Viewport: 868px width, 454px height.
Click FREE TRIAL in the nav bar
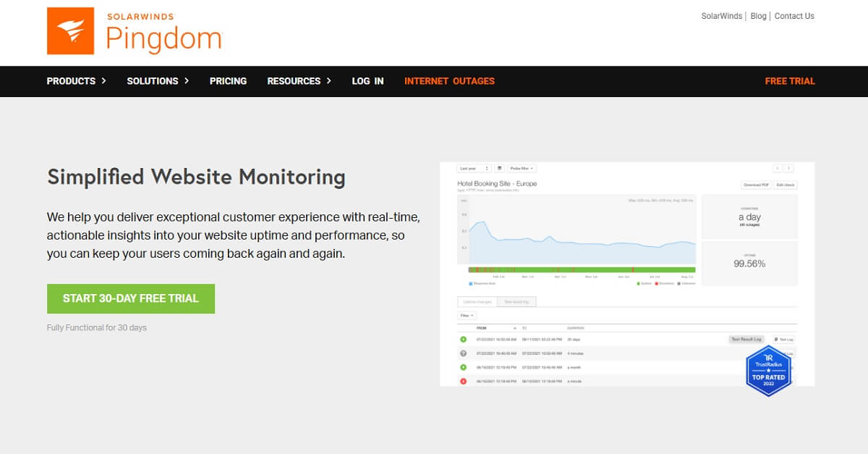[x=790, y=81]
